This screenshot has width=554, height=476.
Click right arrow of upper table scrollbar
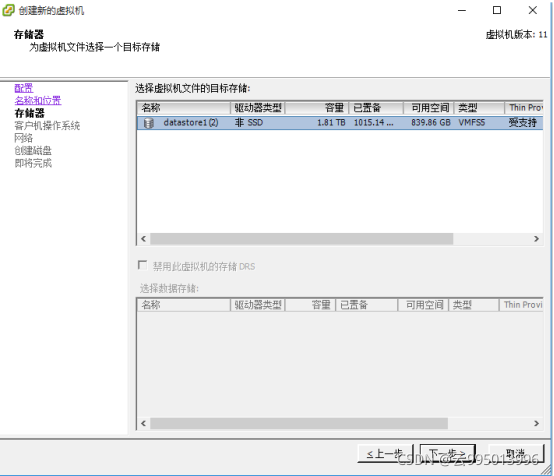click(x=536, y=239)
